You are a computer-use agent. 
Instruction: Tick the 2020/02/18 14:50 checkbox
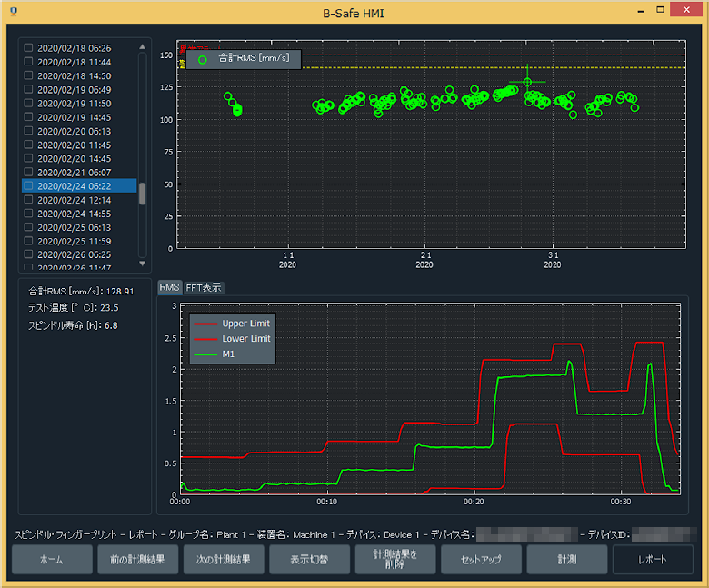(28, 75)
